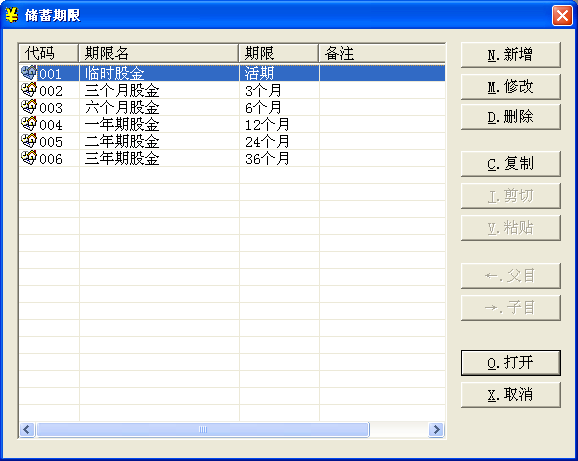The width and height of the screenshot is (578, 461).
Task: Click the 备注 column header
Action: point(382,53)
